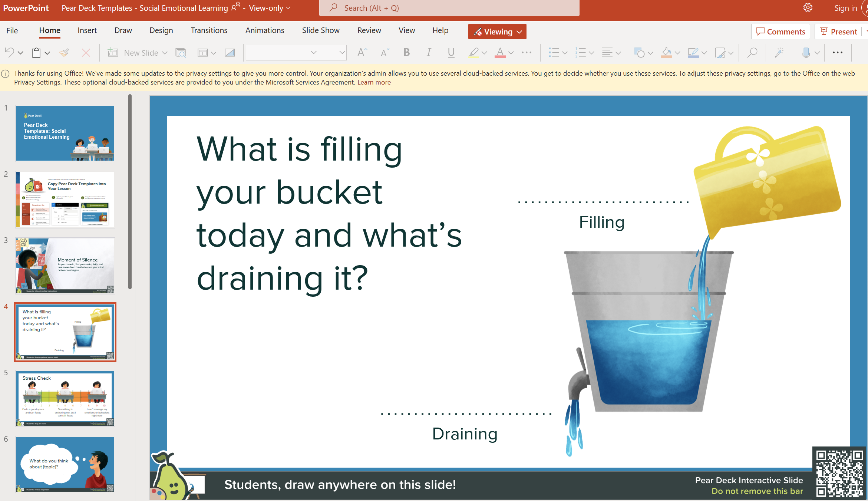Toggle Italic formatting
868x501 pixels.
429,53
